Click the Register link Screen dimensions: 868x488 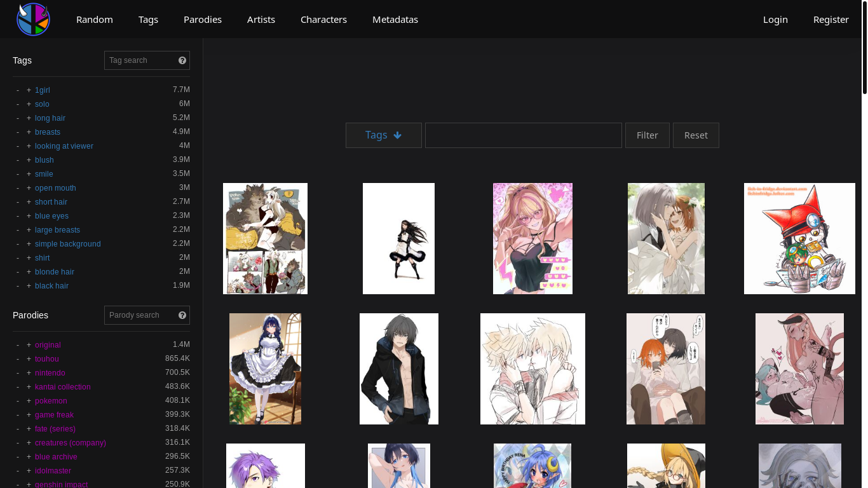click(x=831, y=19)
